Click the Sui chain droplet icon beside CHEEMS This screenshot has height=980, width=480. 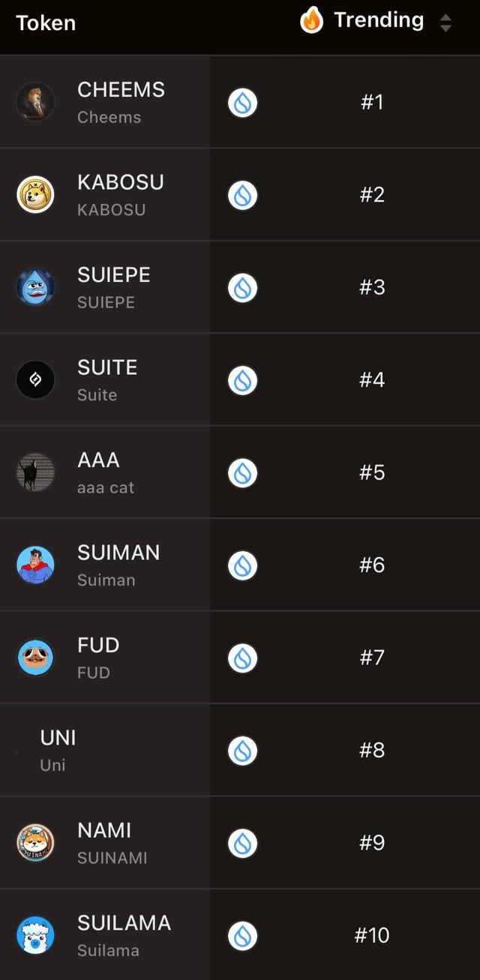click(242, 102)
